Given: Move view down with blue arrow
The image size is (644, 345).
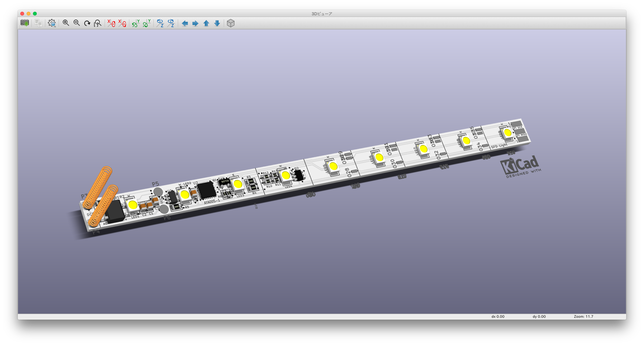Looking at the screenshot, I should click(x=217, y=23).
